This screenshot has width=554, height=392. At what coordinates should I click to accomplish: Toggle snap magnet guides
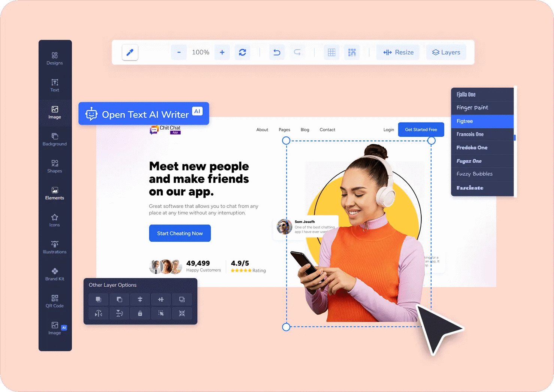point(352,52)
